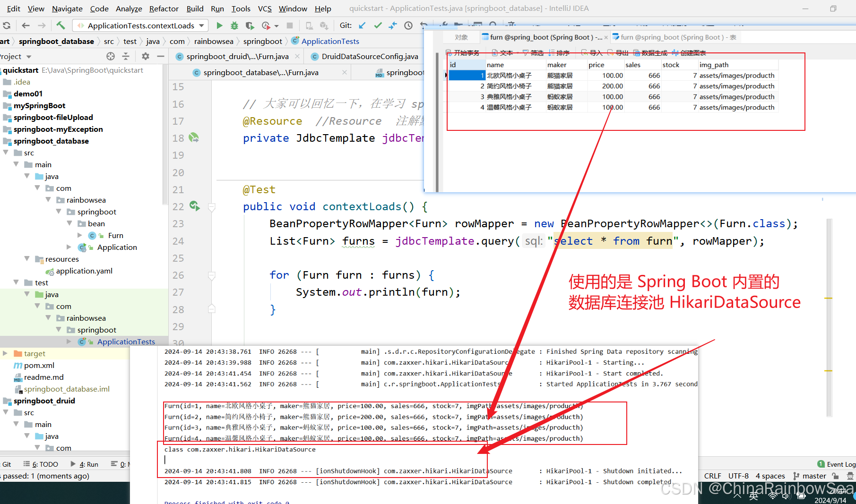This screenshot has width=856, height=504.
Task: Run ApplicationTests.contextLoads with green play button
Action: pos(219,26)
